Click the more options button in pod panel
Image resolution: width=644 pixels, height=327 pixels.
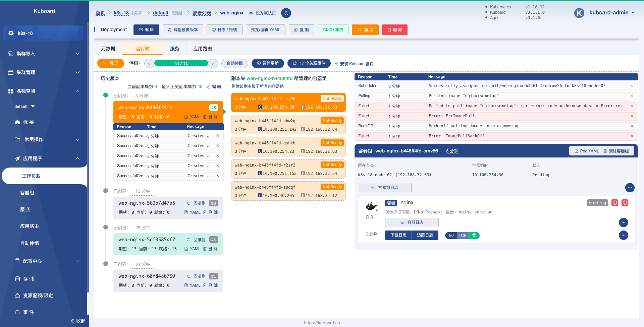tap(630, 188)
